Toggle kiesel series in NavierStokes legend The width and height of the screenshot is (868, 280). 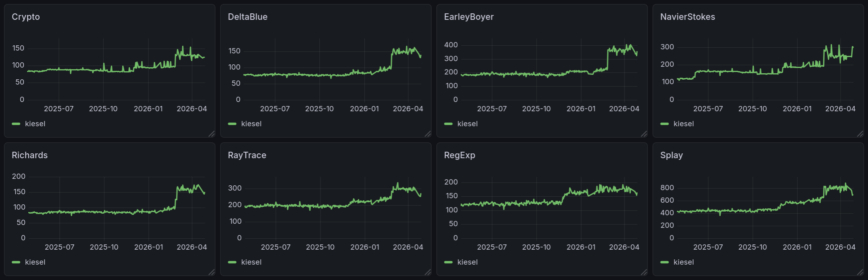[683, 124]
